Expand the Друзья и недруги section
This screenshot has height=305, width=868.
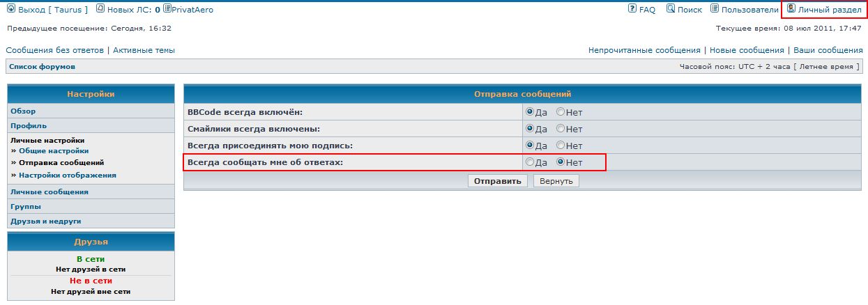pyautogui.click(x=45, y=221)
